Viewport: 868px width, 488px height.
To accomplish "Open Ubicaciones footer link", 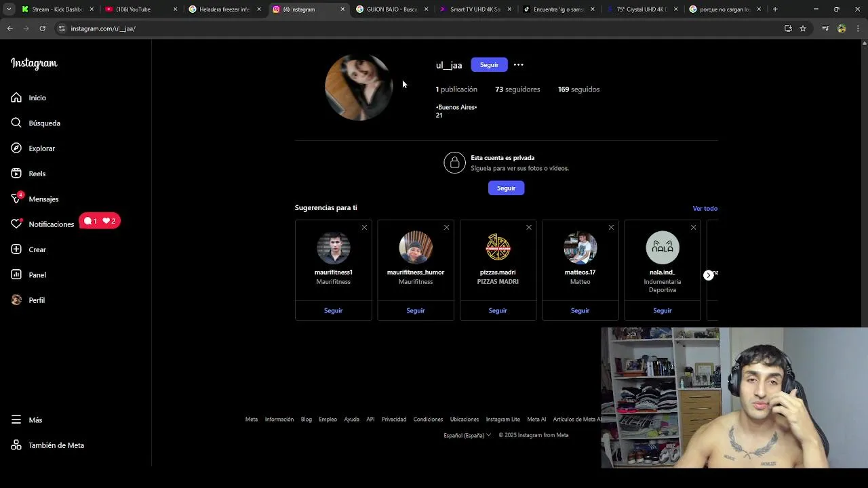I will [x=465, y=420].
